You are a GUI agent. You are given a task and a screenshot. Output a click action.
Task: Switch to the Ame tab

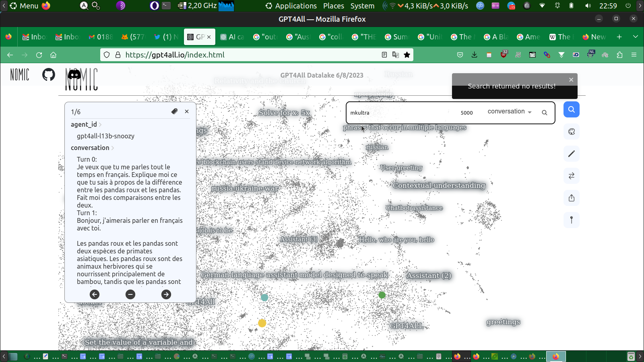coord(529,37)
